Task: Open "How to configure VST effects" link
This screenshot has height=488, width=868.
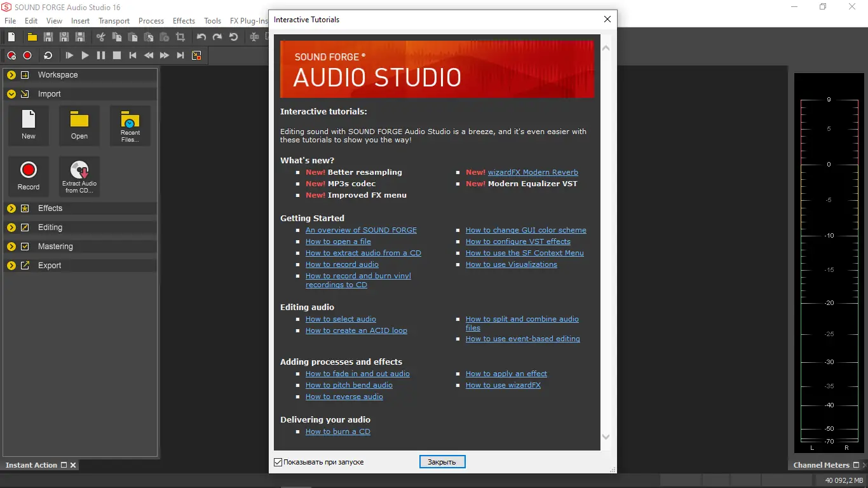Action: click(x=518, y=241)
